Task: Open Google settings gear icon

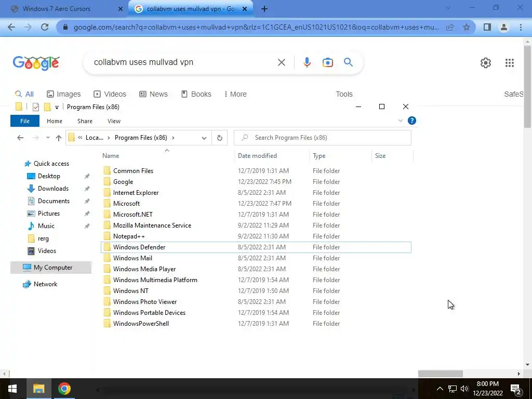Action: 486,63
